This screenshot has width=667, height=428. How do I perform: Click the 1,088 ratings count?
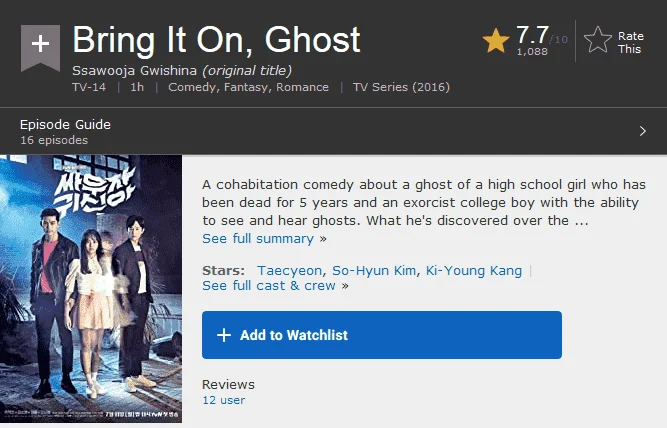pyautogui.click(x=532, y=52)
